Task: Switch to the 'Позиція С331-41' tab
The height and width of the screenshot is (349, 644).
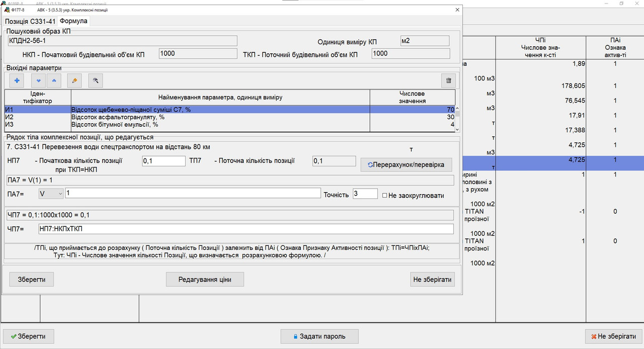Action: (29, 21)
